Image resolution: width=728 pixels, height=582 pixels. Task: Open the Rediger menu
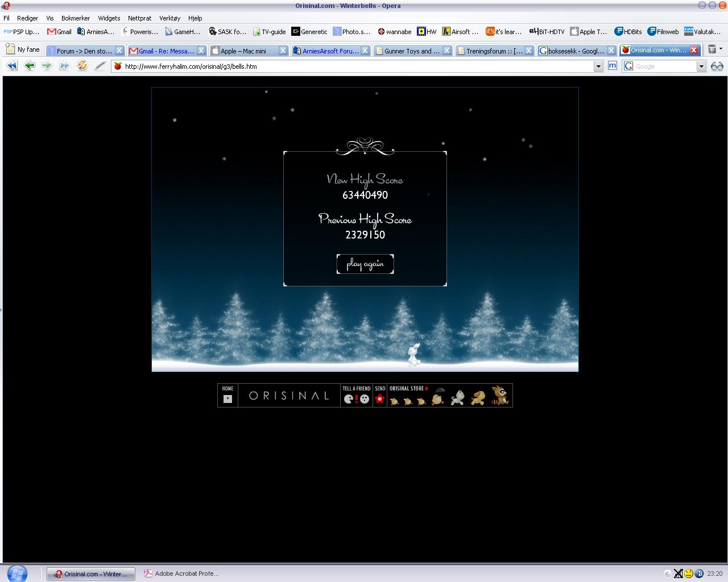27,18
